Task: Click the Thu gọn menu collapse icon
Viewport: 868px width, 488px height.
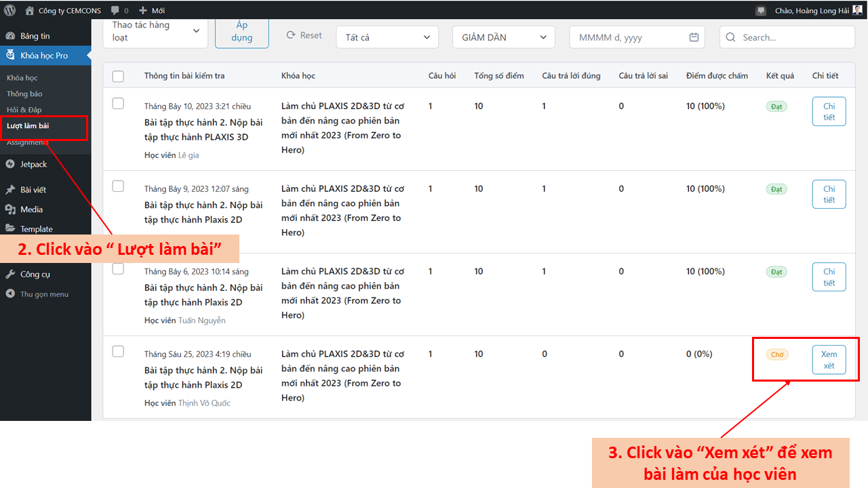Action: [x=10, y=294]
